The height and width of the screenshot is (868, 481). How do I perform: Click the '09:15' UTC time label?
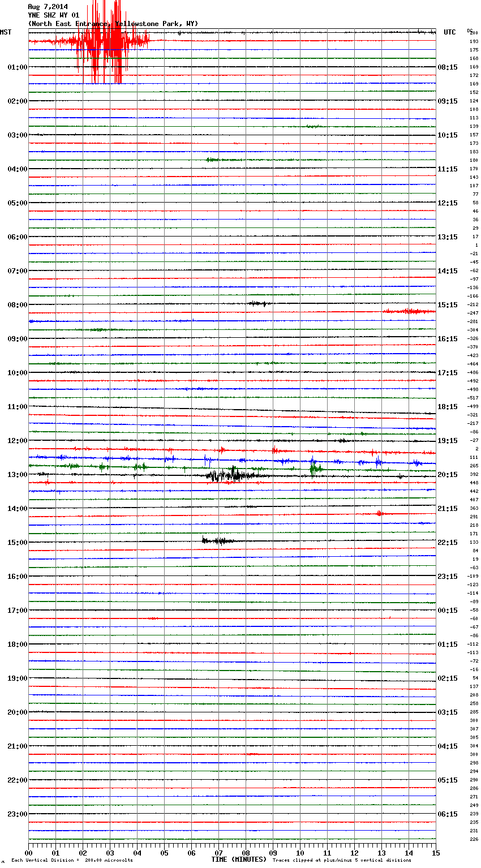[x=448, y=101]
